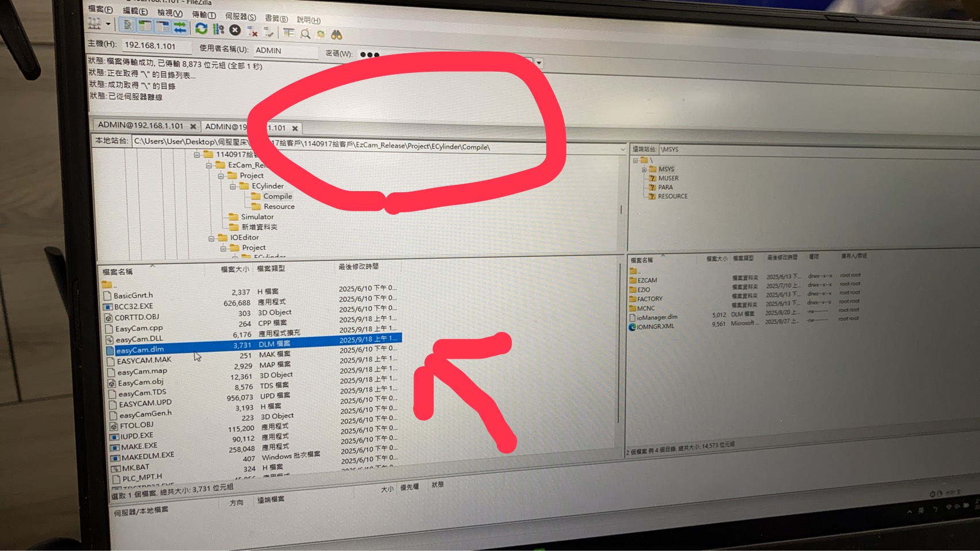Refresh file and folder lists
Viewport: 980px width, 551px height.
(x=201, y=28)
